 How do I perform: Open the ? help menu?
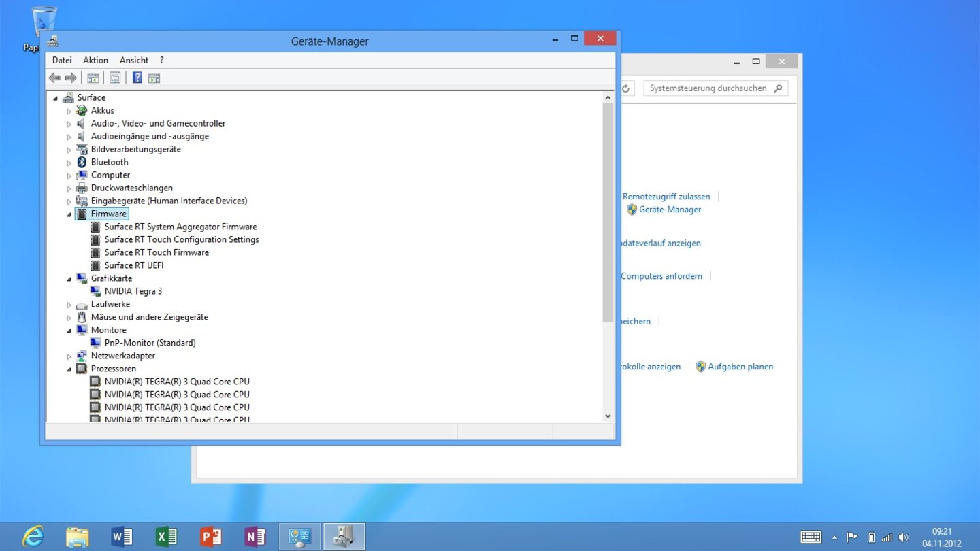(161, 60)
